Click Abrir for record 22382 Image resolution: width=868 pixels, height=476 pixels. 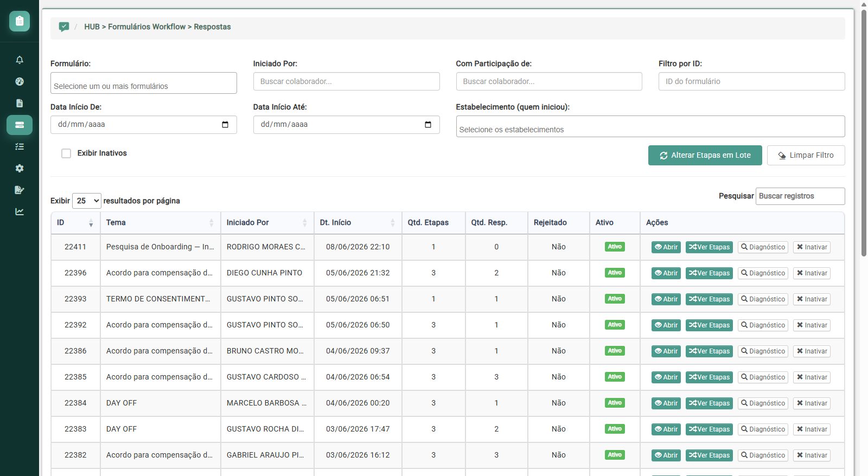click(x=666, y=455)
